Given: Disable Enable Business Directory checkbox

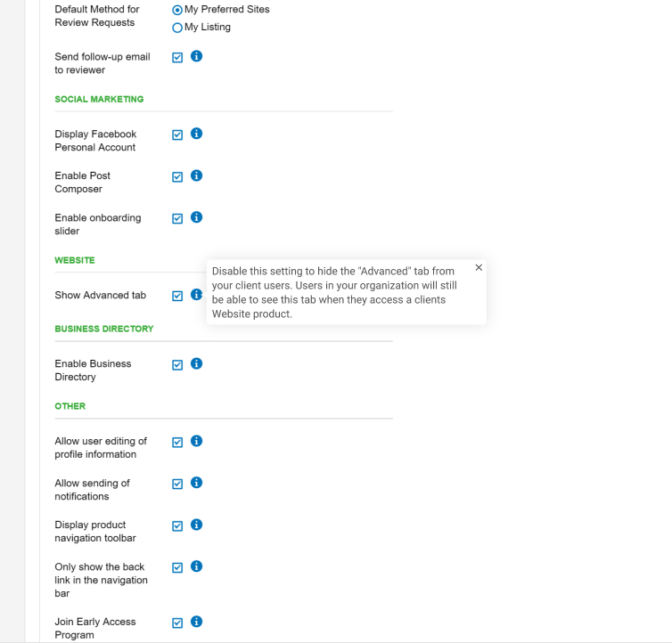Looking at the screenshot, I should [177, 365].
